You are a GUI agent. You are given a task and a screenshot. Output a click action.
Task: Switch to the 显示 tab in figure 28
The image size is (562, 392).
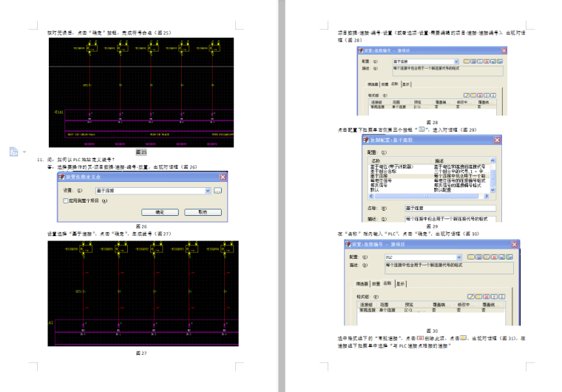(x=405, y=84)
